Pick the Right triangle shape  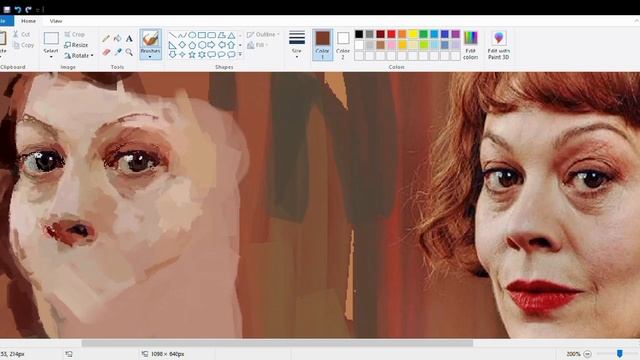(x=172, y=45)
